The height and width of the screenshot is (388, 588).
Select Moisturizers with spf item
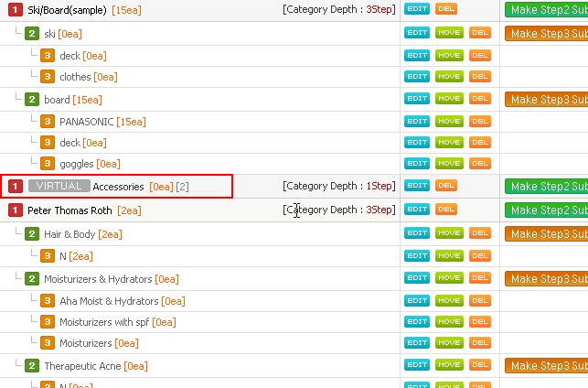click(x=104, y=322)
